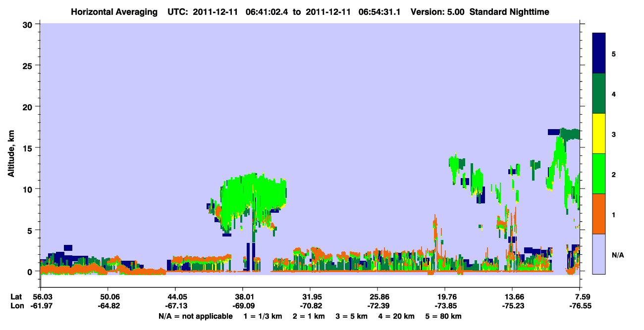Viewport: 644px width, 330px height.
Task: Click the start time '06:41:02.4' in title
Action: point(267,11)
